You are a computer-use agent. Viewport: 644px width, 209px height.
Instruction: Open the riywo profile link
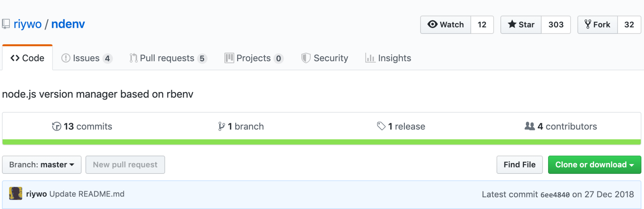click(x=28, y=24)
